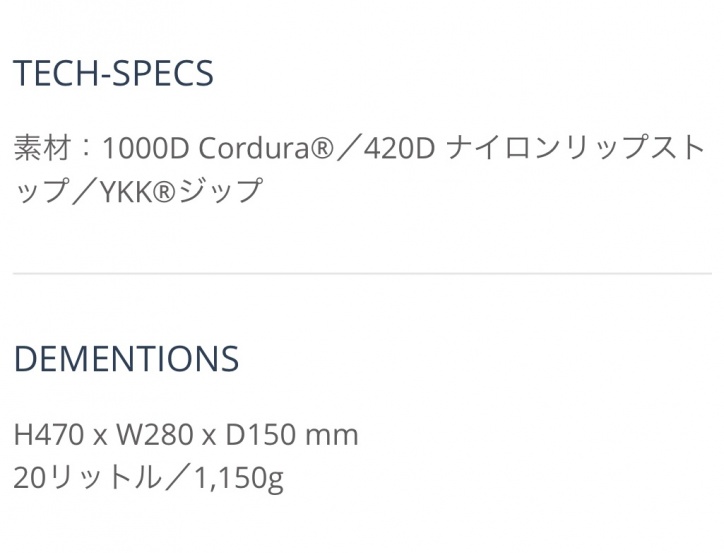
Task: Select the 1000D Cordura material text
Action: 206,148
